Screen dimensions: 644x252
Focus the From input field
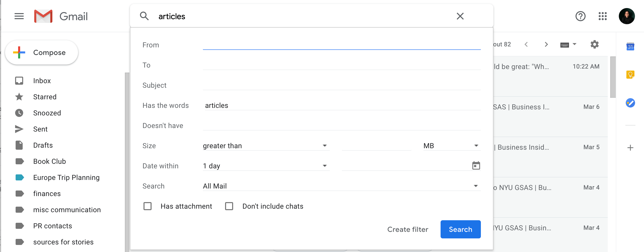pyautogui.click(x=342, y=45)
